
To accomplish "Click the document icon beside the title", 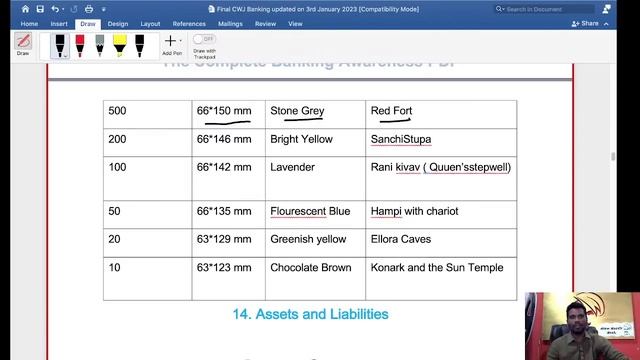I will tap(211, 9).
